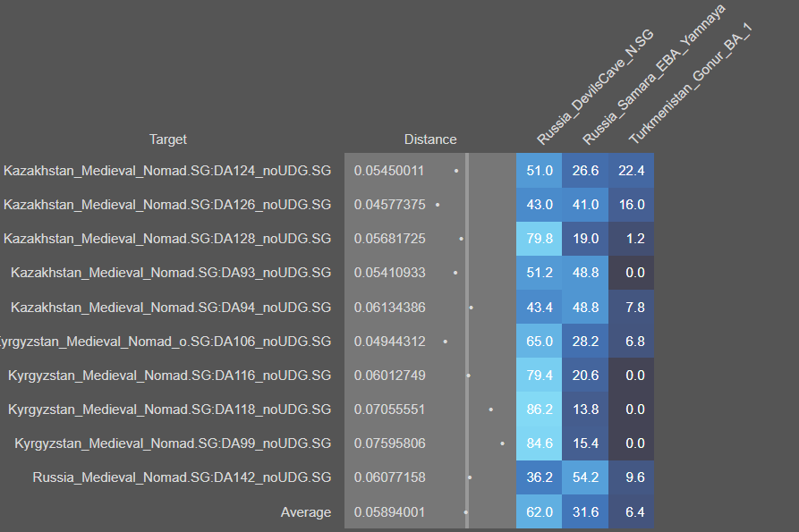Click the 26.6 Yamnaya cell for DA124

pos(585,171)
